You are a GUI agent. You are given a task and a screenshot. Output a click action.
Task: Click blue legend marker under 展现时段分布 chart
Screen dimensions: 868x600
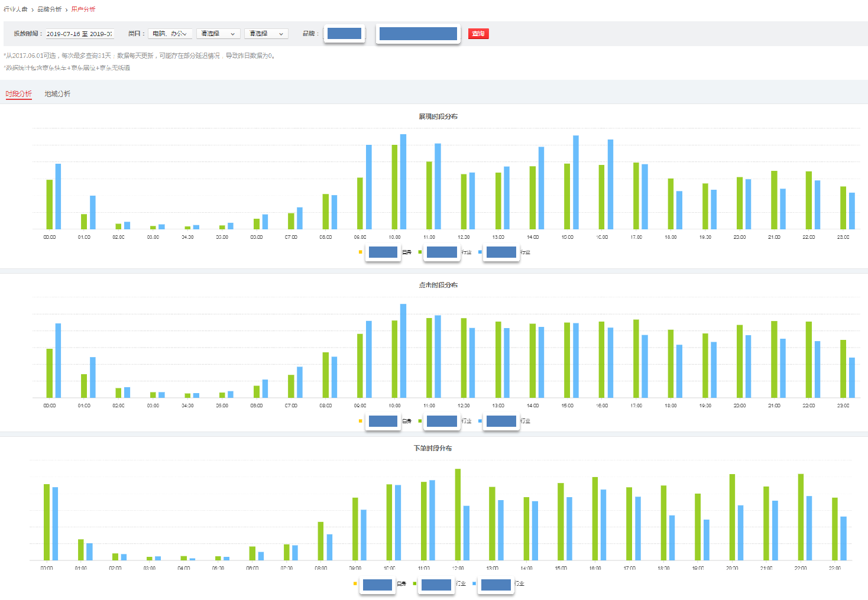pos(480,252)
